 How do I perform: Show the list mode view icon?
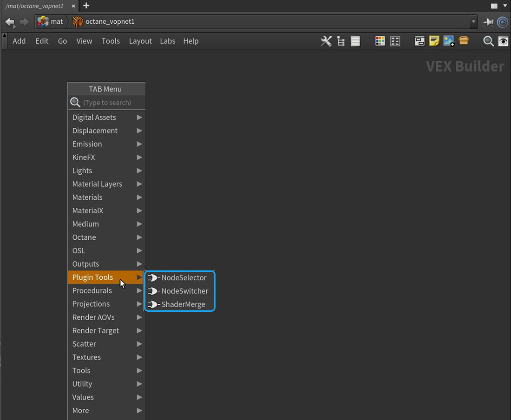(x=355, y=41)
